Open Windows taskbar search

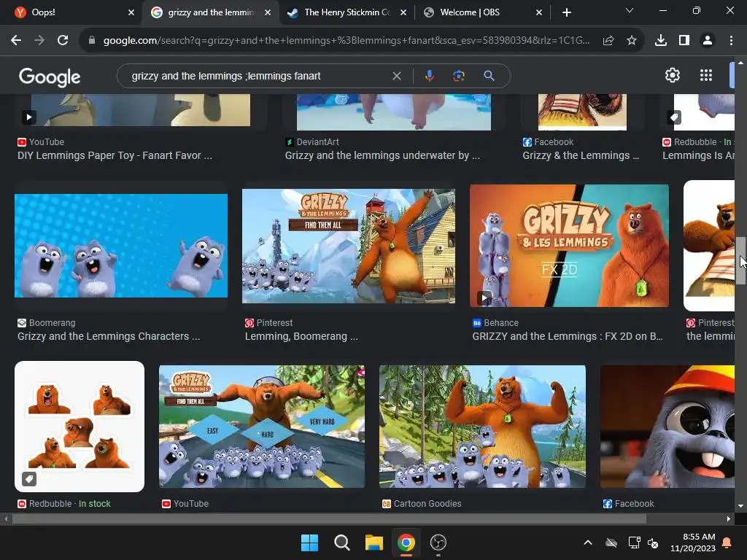pos(341,542)
